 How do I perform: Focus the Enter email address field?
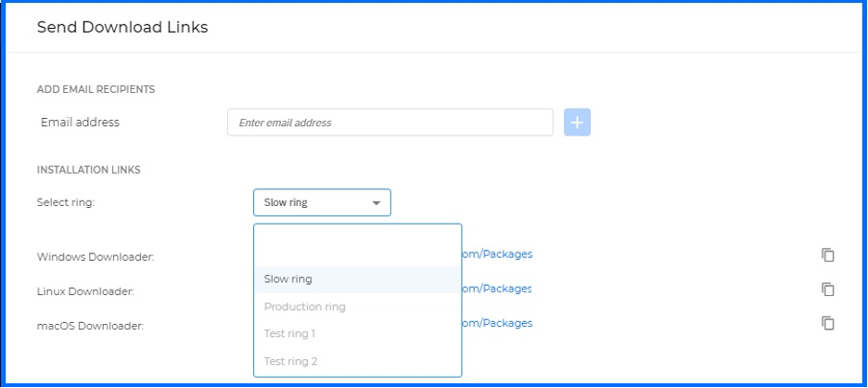point(389,123)
